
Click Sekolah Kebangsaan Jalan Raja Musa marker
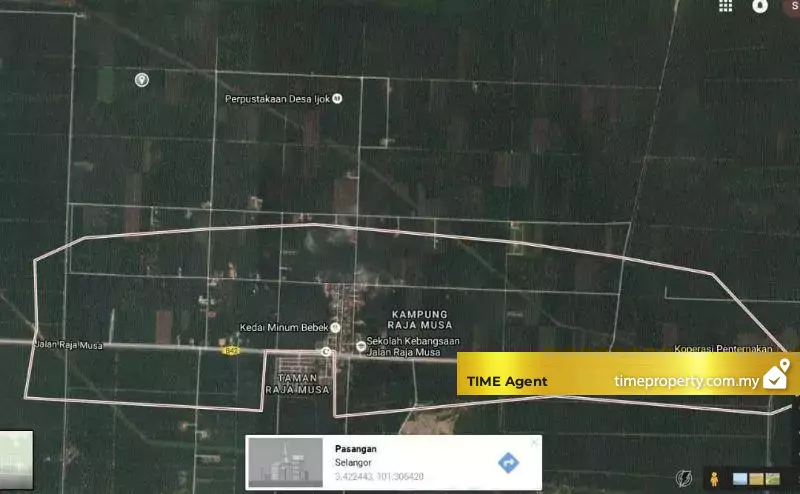tap(361, 345)
